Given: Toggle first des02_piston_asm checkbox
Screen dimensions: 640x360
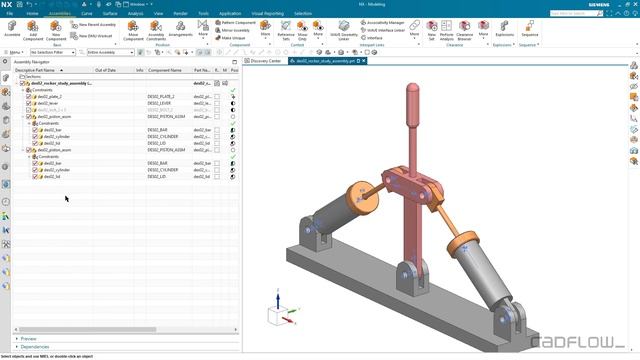Looking at the screenshot, I should [29, 117].
